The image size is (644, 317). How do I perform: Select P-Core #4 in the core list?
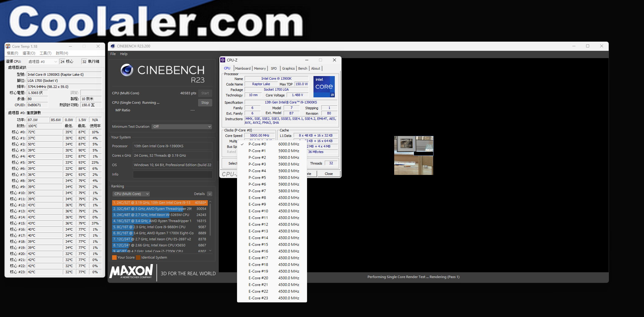point(272,171)
